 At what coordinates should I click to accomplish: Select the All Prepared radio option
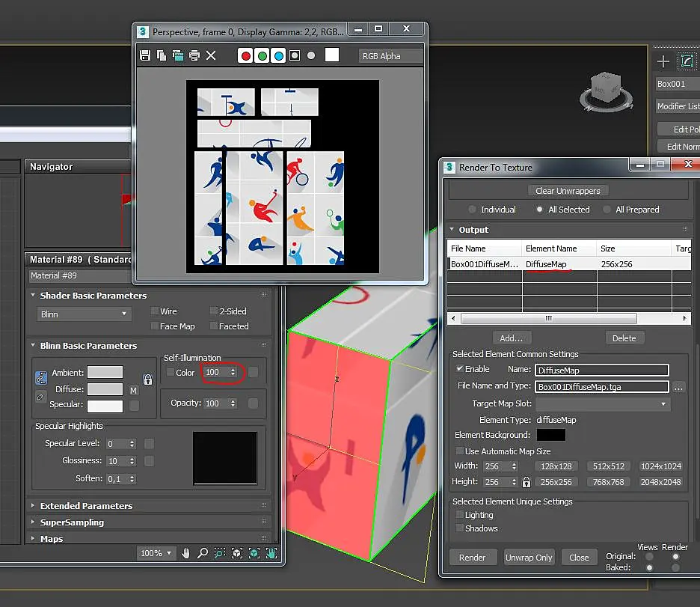pyautogui.click(x=607, y=210)
